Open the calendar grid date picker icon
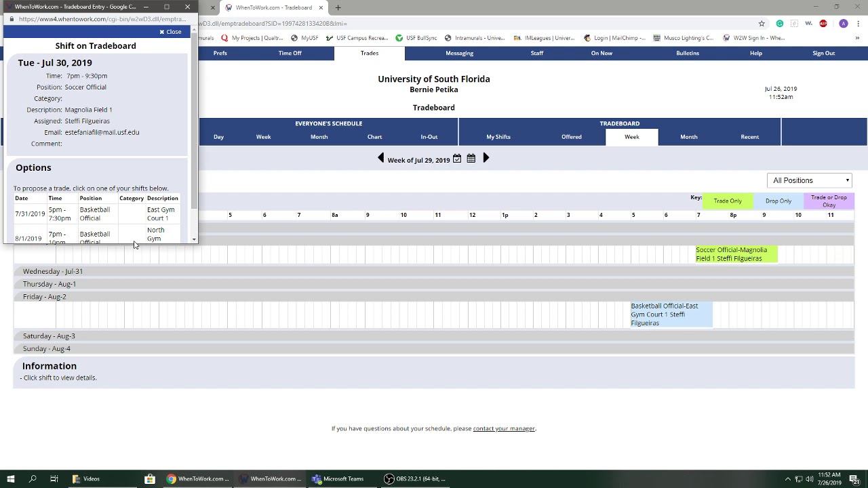Screen dimensions: 868x488 (x=471, y=159)
